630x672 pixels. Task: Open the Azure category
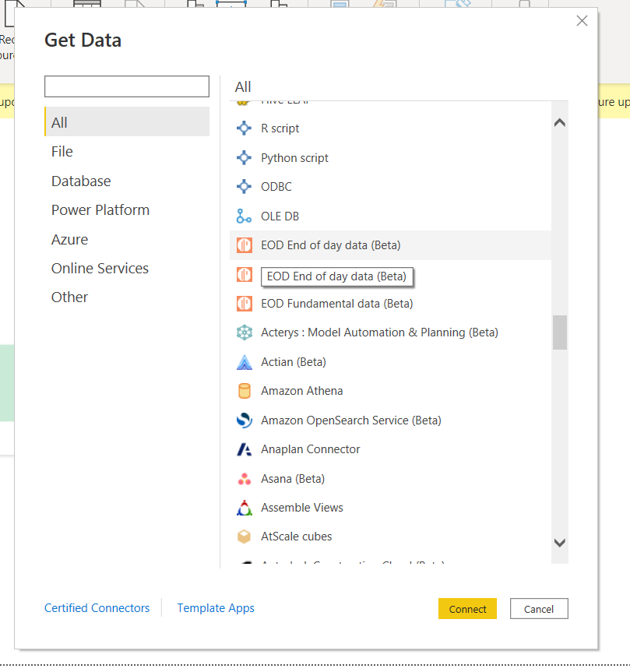(x=127, y=239)
